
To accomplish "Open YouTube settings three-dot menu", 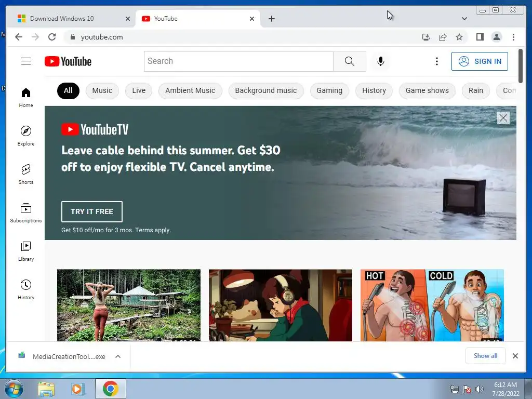I will [436, 61].
